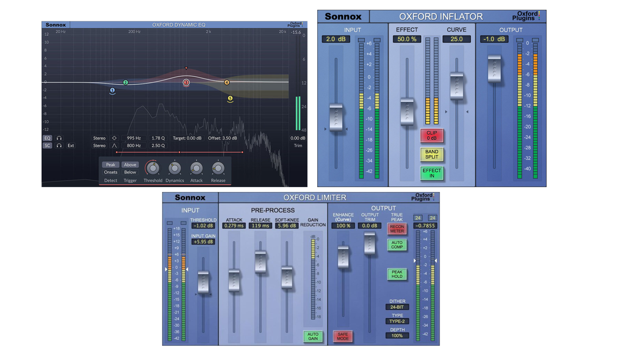The height and width of the screenshot is (362, 644).
Task: Activate AUTO GAIN on the Limiter
Action: coord(313,336)
